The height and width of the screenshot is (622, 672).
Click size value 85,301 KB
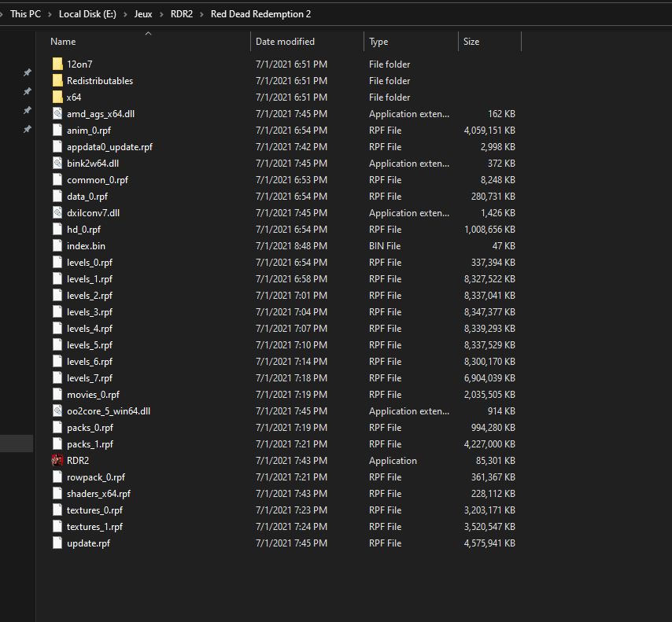click(x=496, y=461)
